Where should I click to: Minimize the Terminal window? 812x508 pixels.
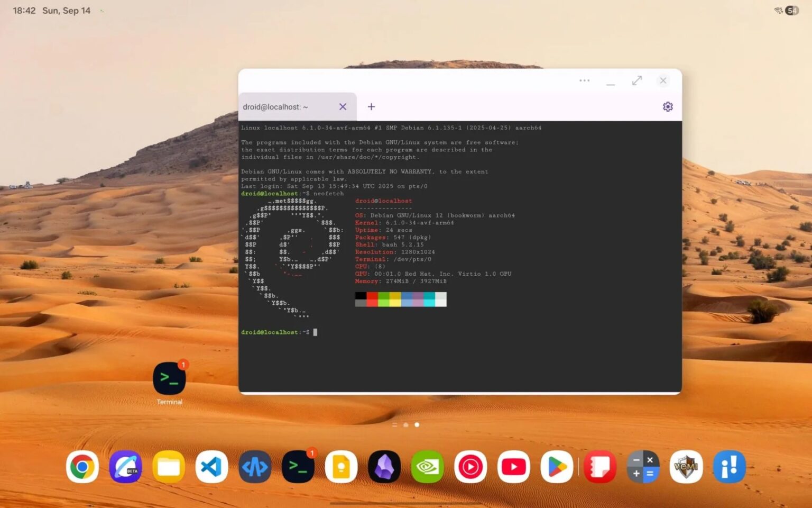pyautogui.click(x=611, y=84)
